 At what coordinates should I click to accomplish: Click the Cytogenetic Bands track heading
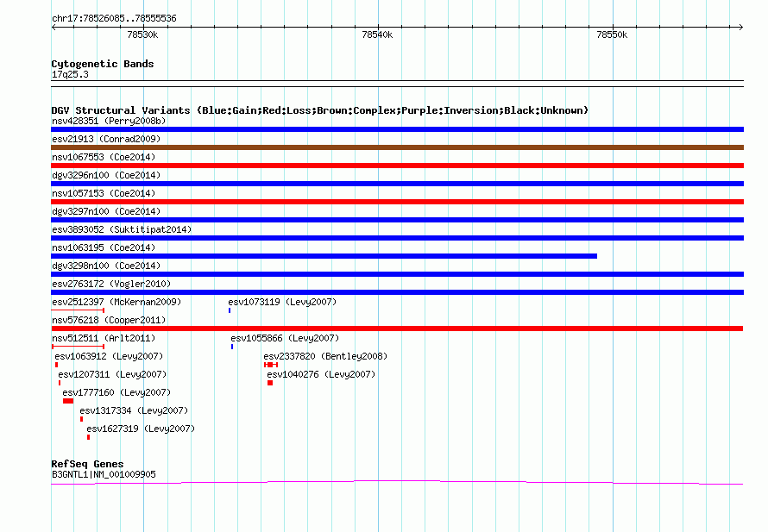[x=103, y=64]
